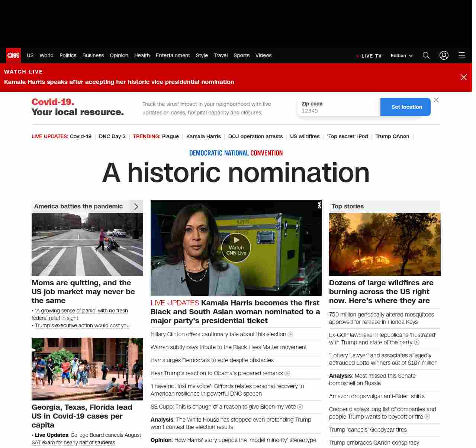Viewport: 476px width, 448px height.
Task: Play video icon beside SE Cupp headline
Action: (x=300, y=407)
